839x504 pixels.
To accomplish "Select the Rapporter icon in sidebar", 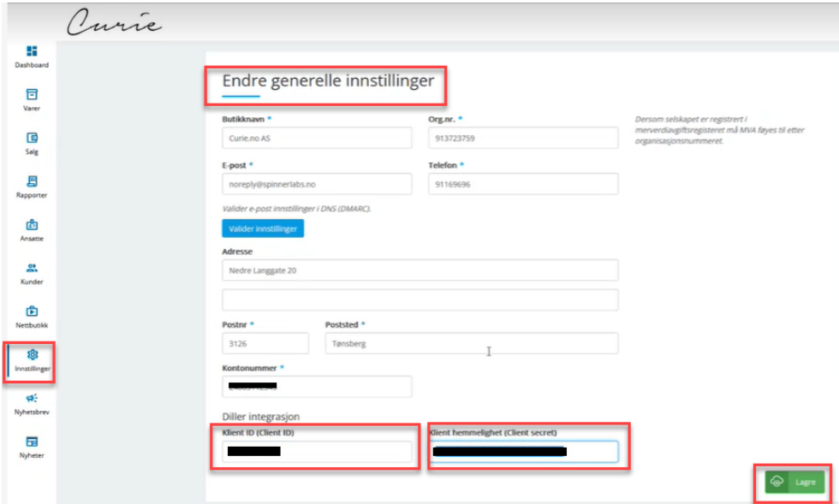I will pos(32,181).
